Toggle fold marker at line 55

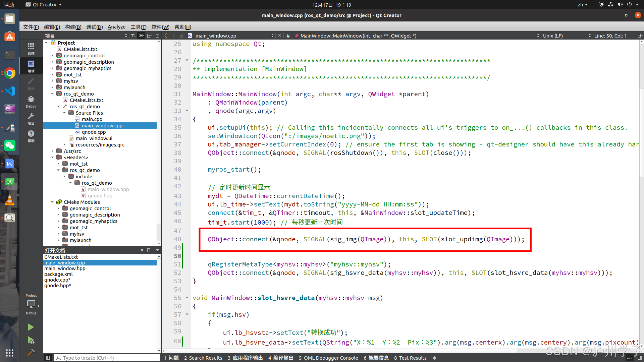(187, 298)
